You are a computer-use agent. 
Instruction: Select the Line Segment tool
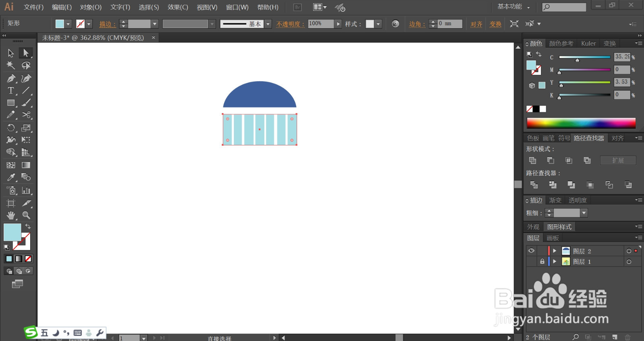click(x=26, y=91)
